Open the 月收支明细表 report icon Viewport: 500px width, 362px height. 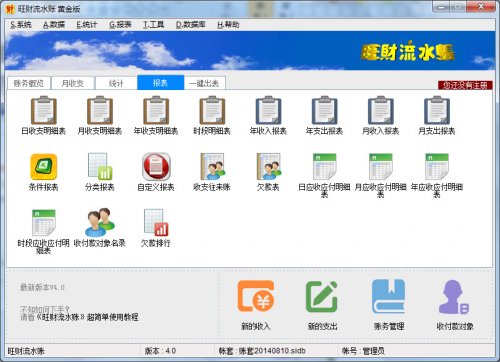tap(100, 110)
